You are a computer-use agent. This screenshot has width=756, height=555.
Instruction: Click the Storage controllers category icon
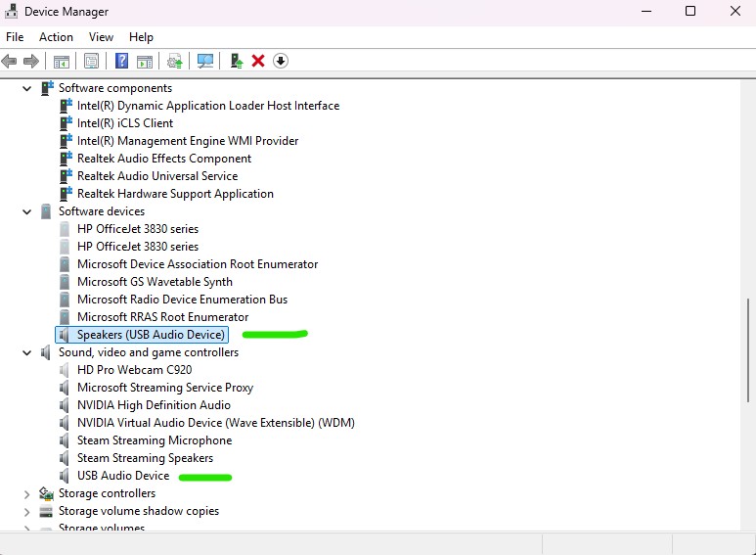pos(46,493)
